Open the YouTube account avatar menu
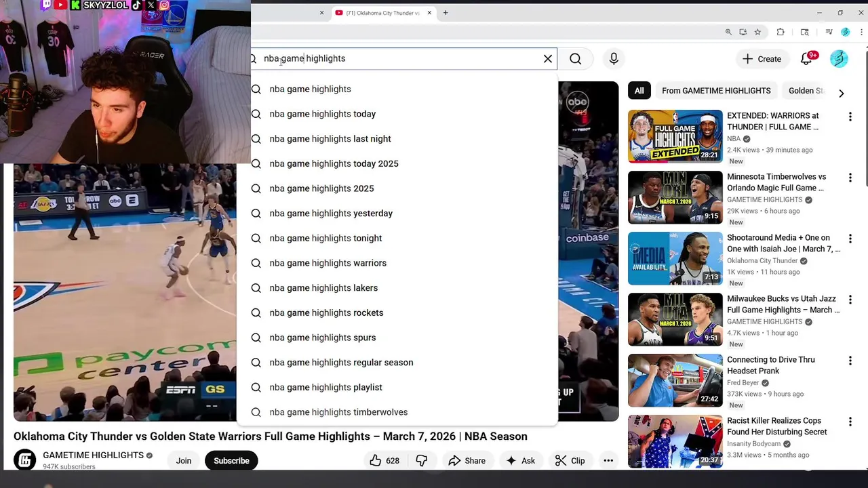Screen dimensions: 868x488 point(839,59)
